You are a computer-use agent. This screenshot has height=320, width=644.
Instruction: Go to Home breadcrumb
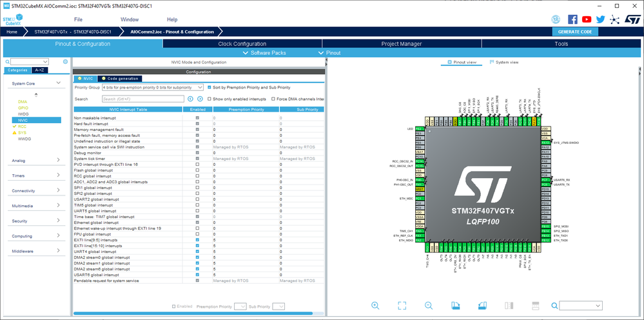pos(12,32)
